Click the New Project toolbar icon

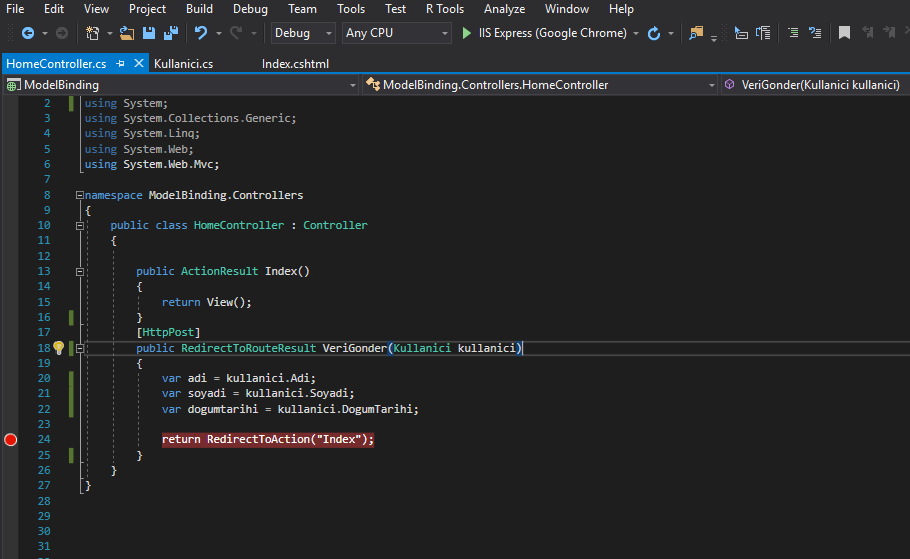[x=93, y=33]
